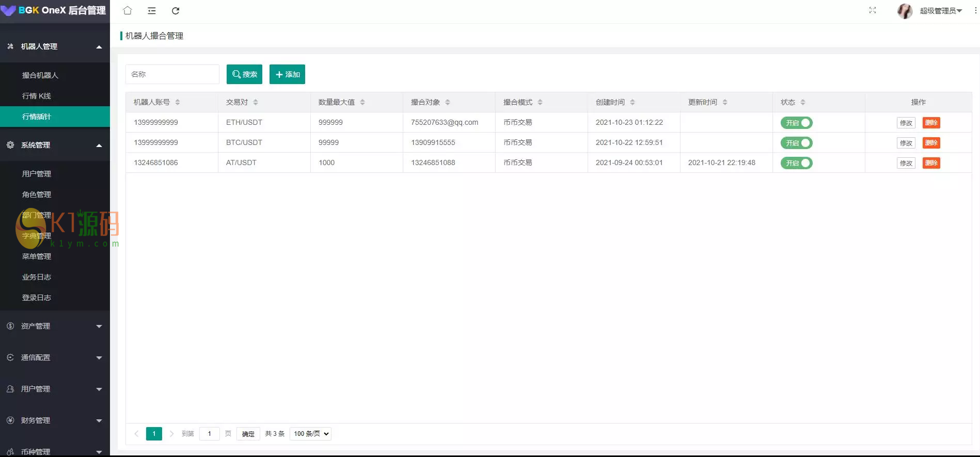Click the 系统管理 gear icon
The image size is (980, 457).
click(10, 145)
